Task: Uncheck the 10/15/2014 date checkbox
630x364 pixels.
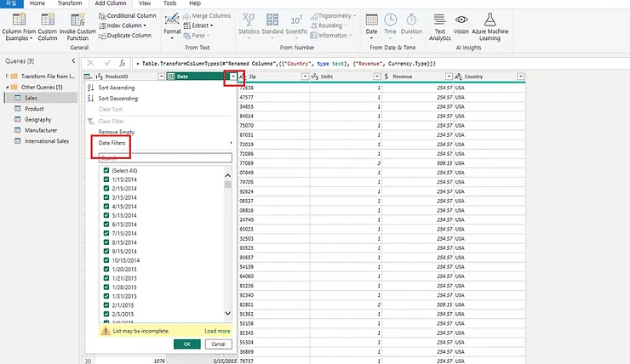Action: [106, 259]
